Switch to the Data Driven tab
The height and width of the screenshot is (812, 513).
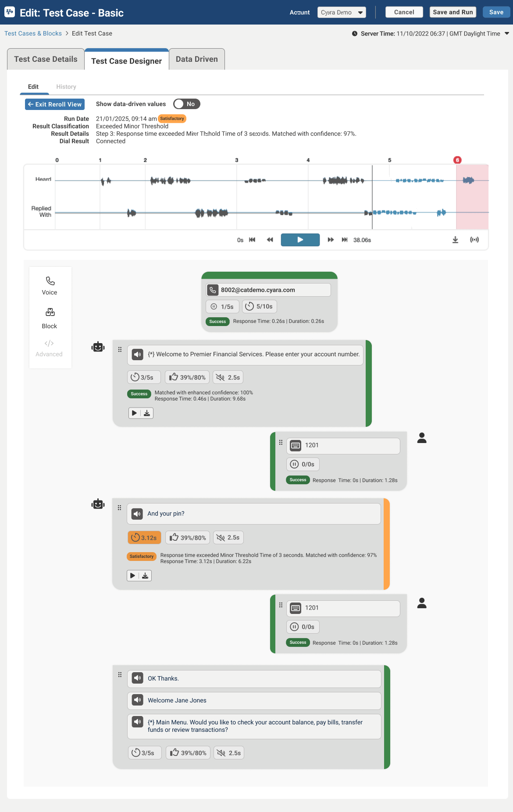196,59
